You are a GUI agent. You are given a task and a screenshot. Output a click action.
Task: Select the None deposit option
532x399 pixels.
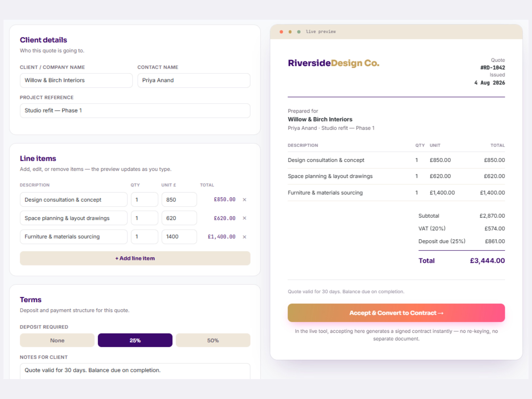click(x=57, y=340)
